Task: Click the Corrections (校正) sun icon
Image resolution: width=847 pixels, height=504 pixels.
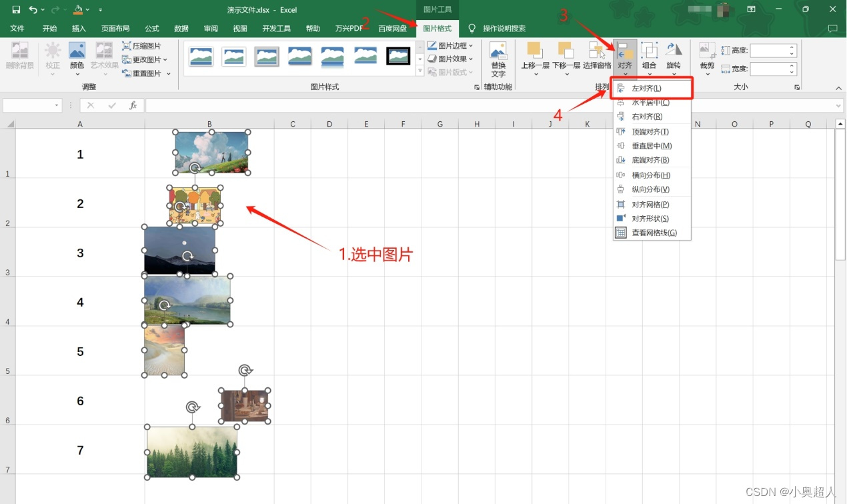Action: [x=53, y=51]
